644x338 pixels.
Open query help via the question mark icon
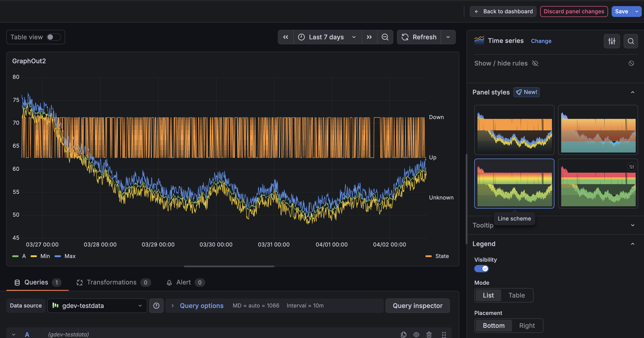click(156, 305)
